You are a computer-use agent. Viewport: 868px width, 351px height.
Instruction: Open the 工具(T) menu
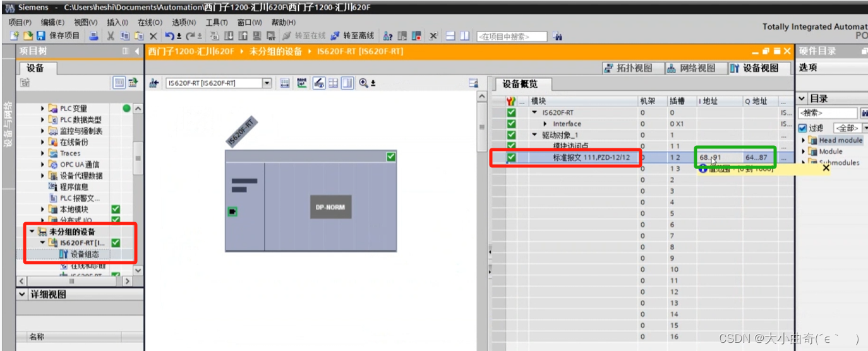click(x=217, y=22)
